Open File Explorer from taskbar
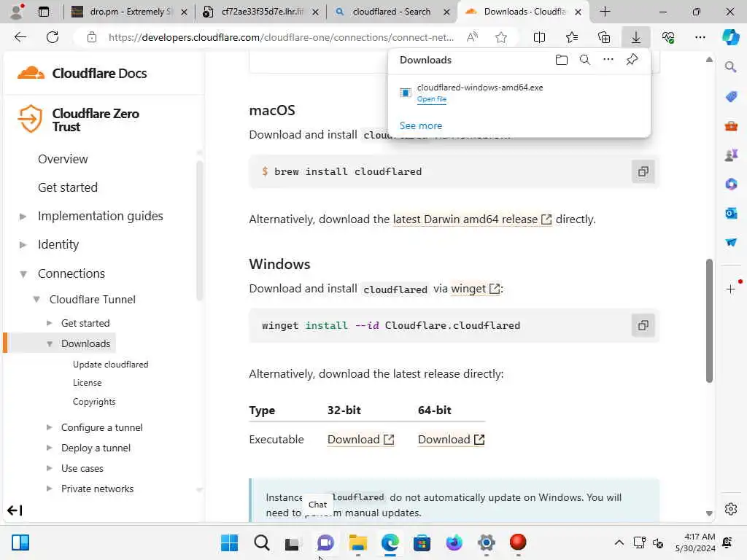The height and width of the screenshot is (560, 747). click(x=357, y=542)
